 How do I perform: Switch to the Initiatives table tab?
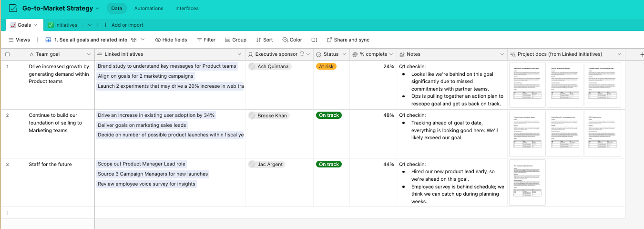[62, 25]
